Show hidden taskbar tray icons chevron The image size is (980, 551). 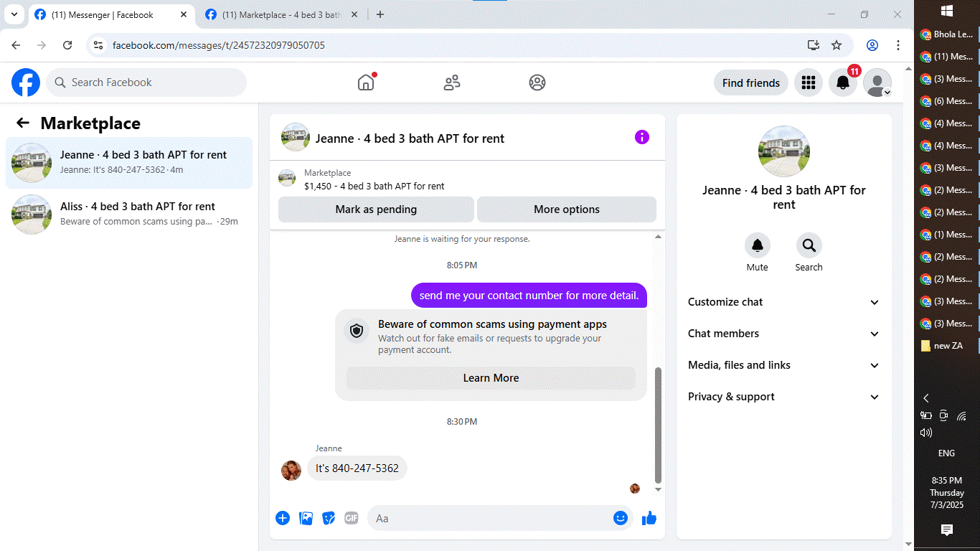pyautogui.click(x=926, y=398)
